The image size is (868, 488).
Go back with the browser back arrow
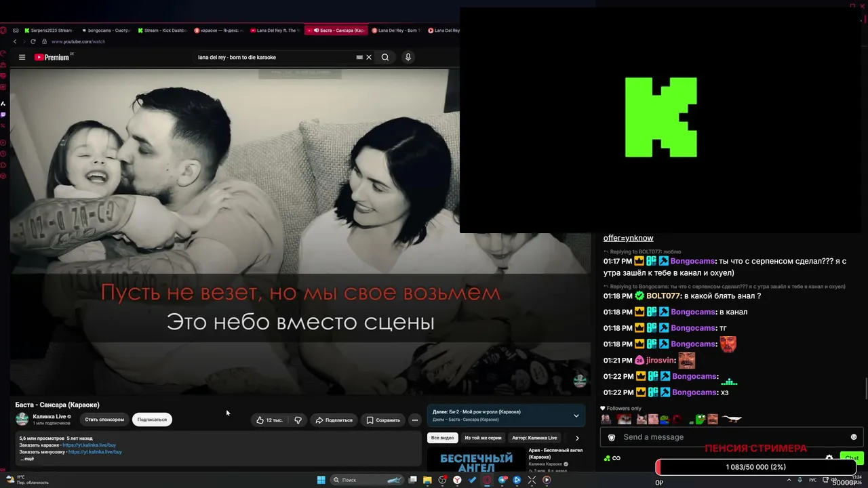(x=15, y=42)
